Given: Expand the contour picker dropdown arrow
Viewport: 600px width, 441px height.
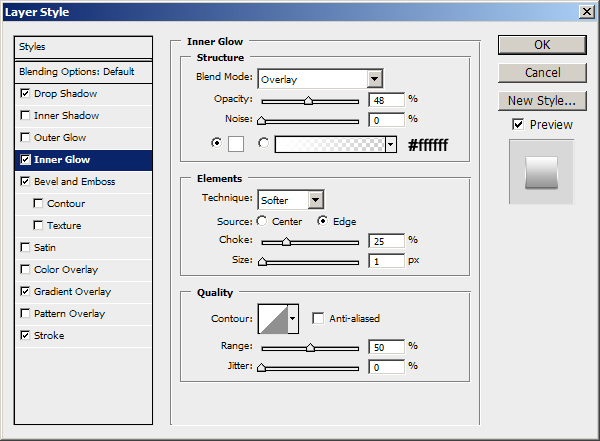Looking at the screenshot, I should (x=293, y=319).
